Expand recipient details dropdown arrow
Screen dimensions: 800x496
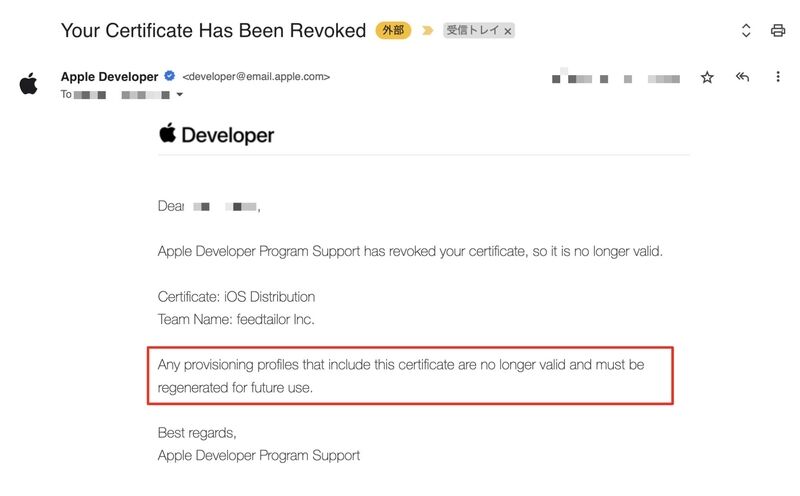pos(180,94)
